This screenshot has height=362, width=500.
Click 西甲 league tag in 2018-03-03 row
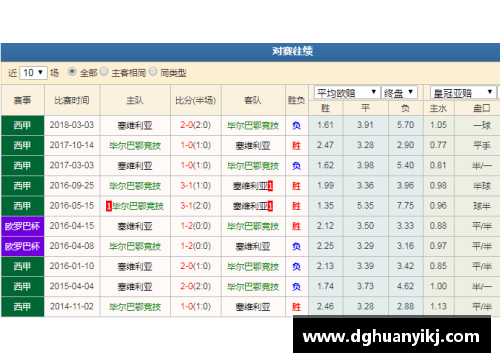(22, 125)
